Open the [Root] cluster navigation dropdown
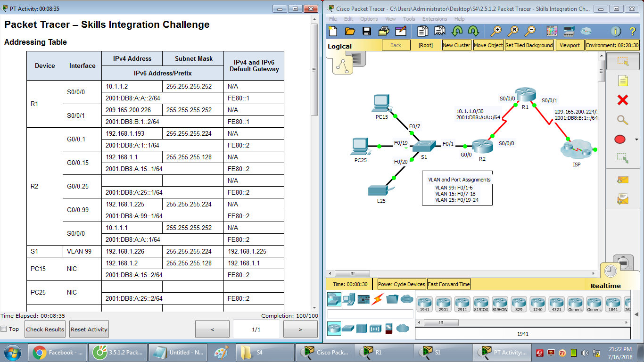 [x=426, y=46]
